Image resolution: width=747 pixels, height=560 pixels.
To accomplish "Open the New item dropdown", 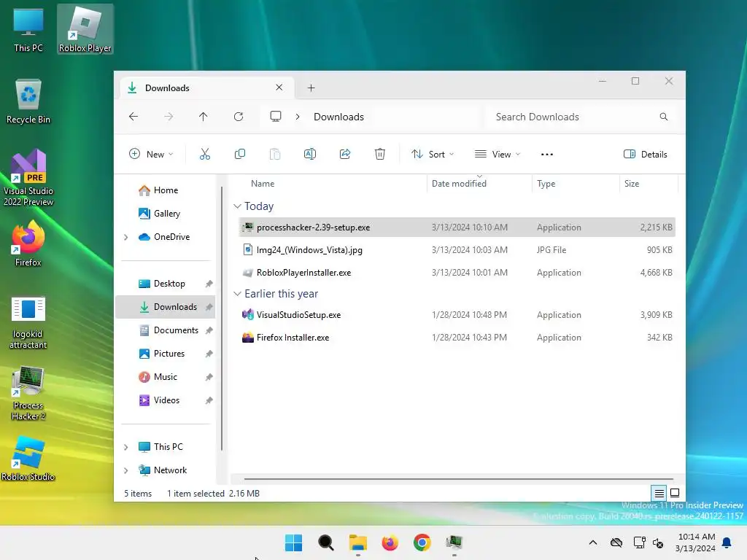I will coord(151,155).
